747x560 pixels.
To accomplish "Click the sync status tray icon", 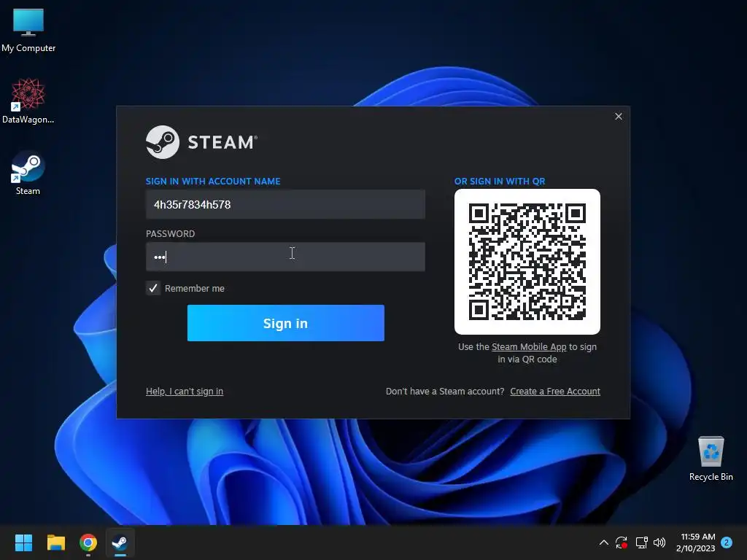I will click(x=622, y=542).
